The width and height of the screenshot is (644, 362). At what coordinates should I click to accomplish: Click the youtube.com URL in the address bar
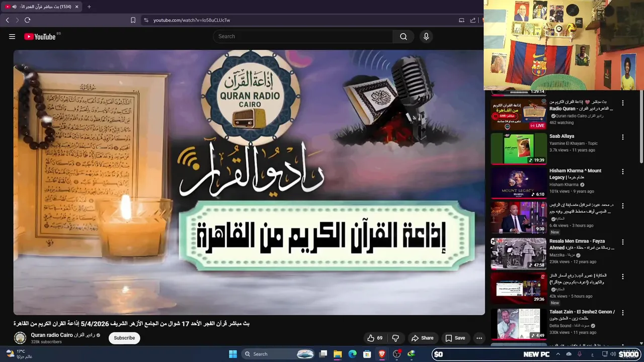coord(192,20)
